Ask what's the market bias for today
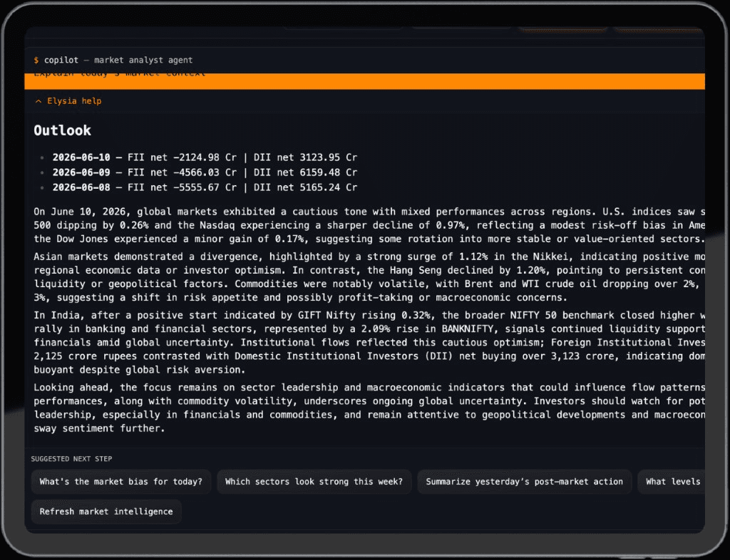Screen dimensions: 730x560 coord(121,482)
